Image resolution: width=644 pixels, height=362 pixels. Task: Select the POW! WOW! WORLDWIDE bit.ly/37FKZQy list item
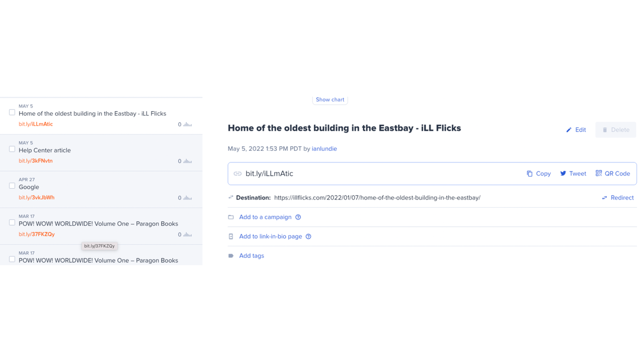coord(98,224)
